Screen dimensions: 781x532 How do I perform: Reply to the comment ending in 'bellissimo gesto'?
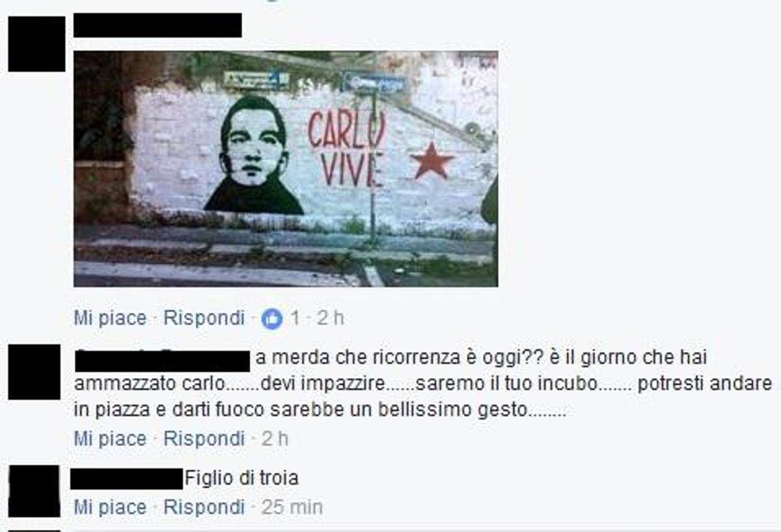[204, 439]
